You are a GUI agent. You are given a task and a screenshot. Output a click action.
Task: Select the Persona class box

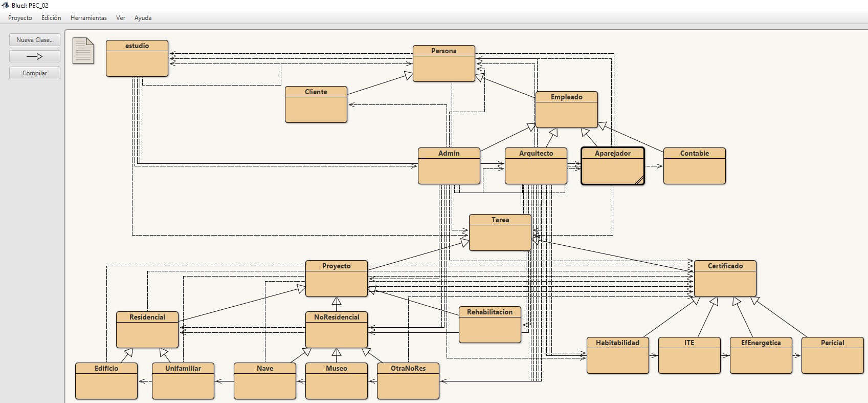point(444,63)
